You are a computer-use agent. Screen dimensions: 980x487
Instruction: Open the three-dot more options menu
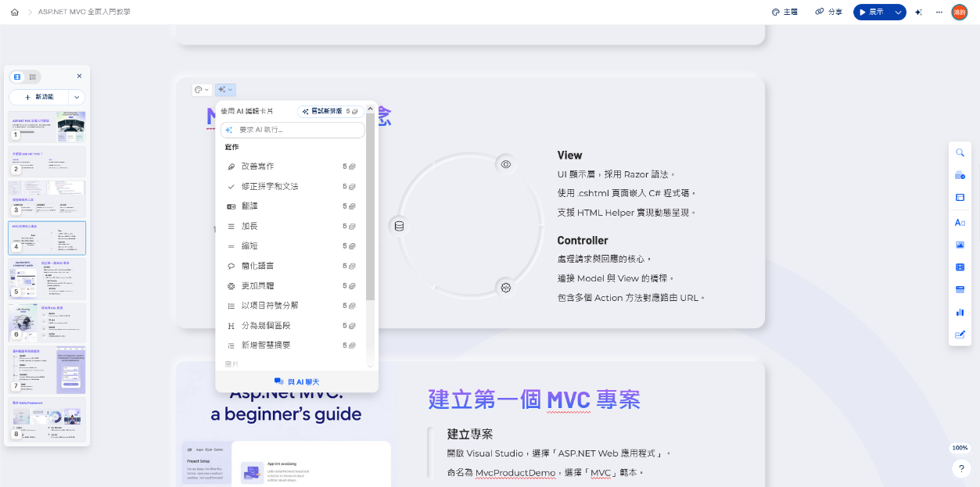[x=939, y=13]
